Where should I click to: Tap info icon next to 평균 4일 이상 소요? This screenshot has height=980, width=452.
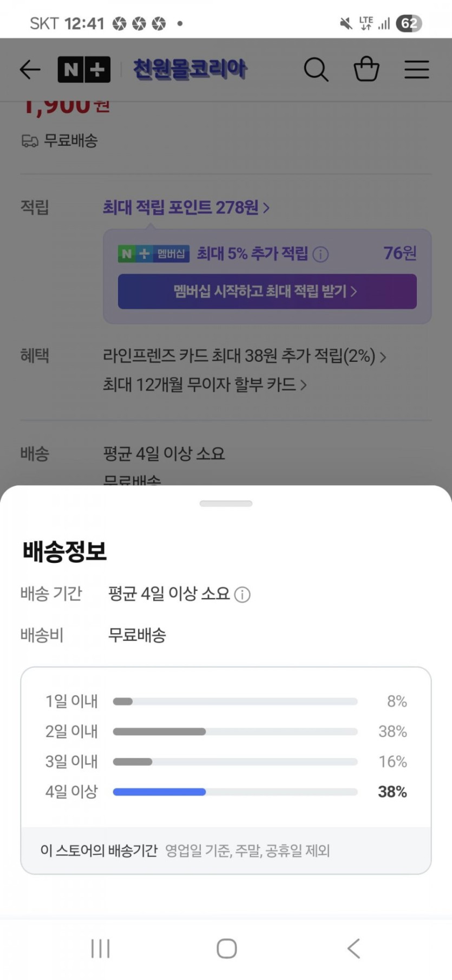(x=242, y=595)
